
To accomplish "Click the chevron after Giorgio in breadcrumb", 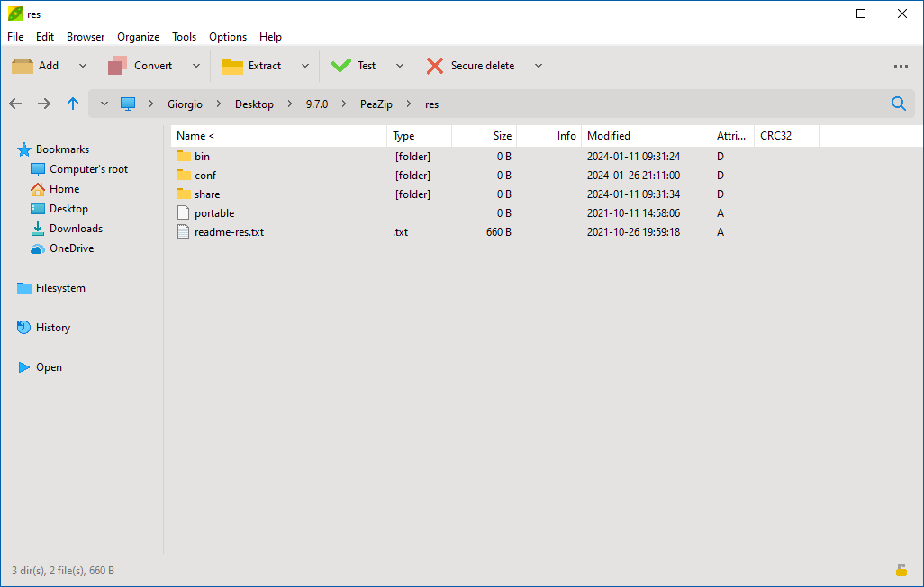I will [219, 104].
